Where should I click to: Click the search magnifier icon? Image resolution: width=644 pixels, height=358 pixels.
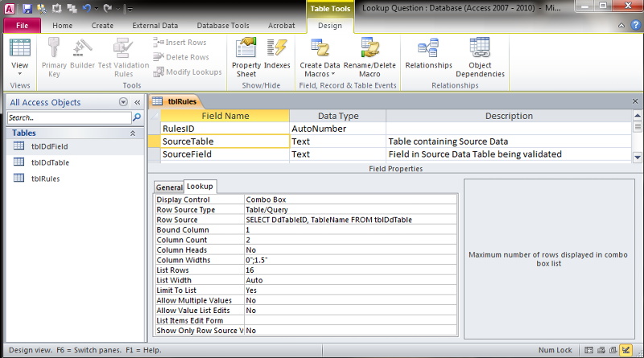pos(137,117)
